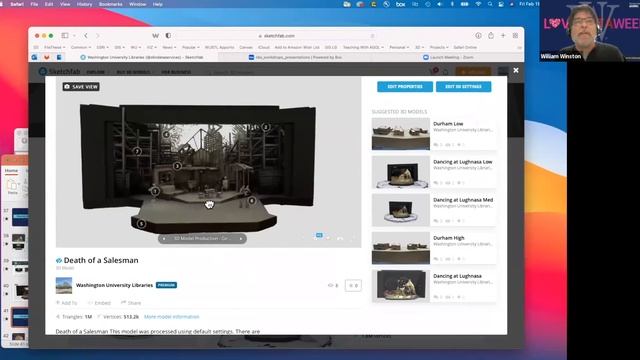Screen dimensions: 640x360
Task: Open Sketchfab notifications bell
Action: point(445,72)
